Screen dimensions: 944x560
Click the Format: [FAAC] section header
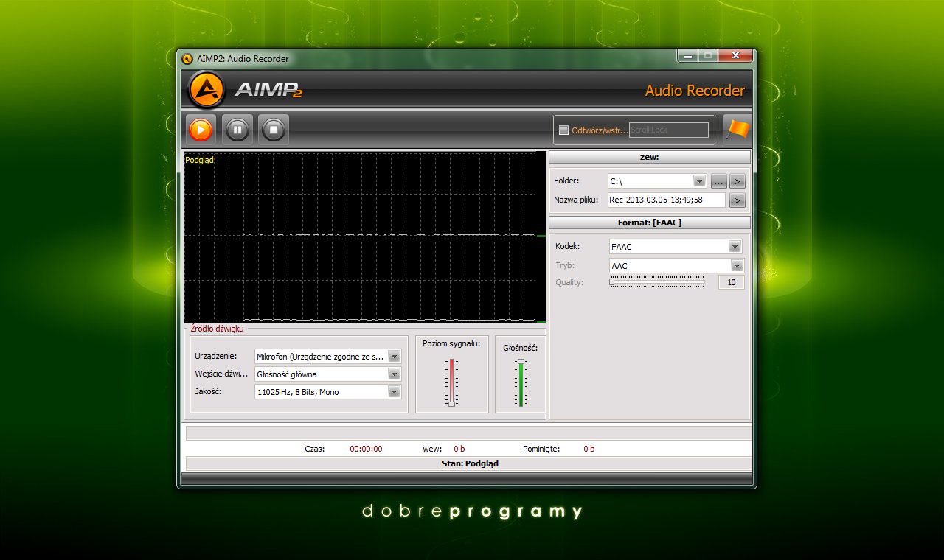(x=650, y=222)
